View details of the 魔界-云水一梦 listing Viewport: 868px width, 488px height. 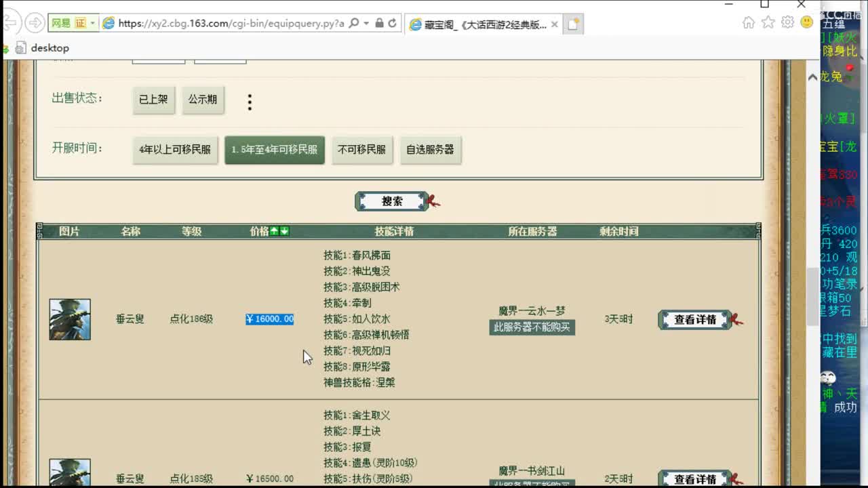(x=695, y=320)
